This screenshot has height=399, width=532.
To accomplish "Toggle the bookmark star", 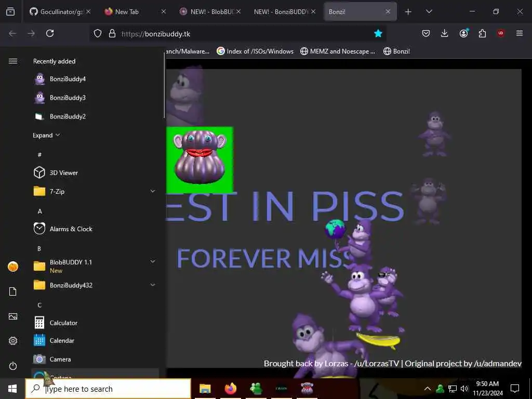I will pyautogui.click(x=378, y=33).
